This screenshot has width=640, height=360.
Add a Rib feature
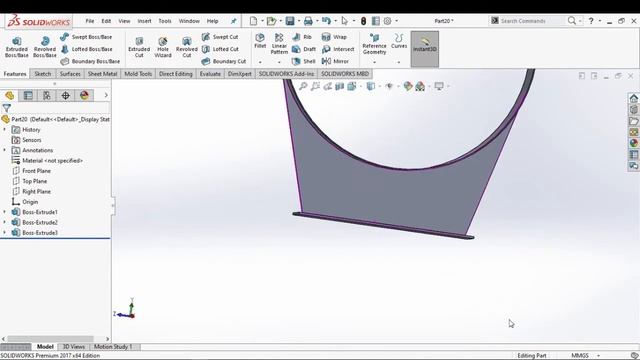click(302, 37)
